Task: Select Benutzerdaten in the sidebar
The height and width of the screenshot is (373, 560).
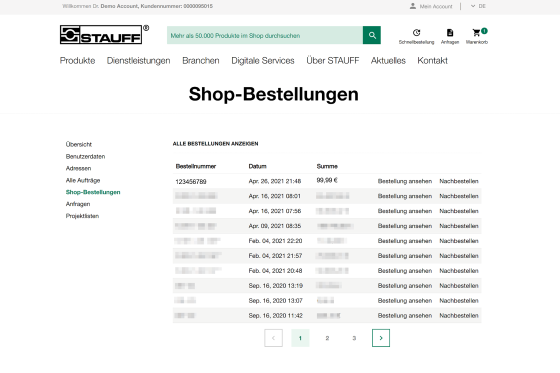Action: [x=85, y=156]
